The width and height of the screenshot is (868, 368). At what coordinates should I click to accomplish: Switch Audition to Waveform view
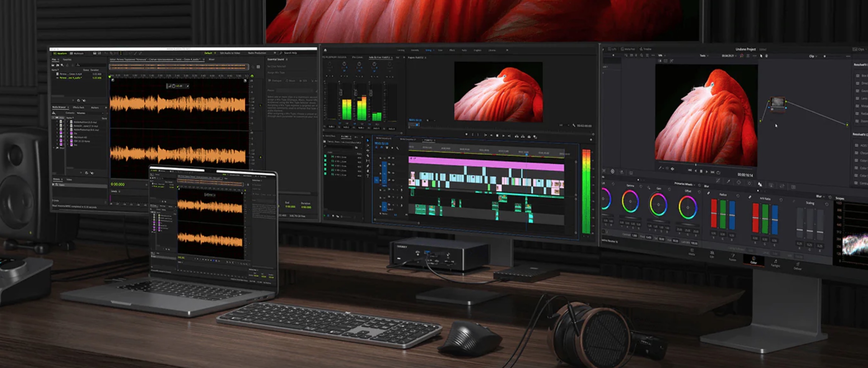61,53
